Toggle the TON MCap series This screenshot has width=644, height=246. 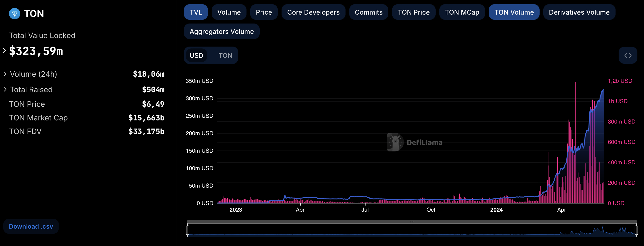[x=462, y=12]
